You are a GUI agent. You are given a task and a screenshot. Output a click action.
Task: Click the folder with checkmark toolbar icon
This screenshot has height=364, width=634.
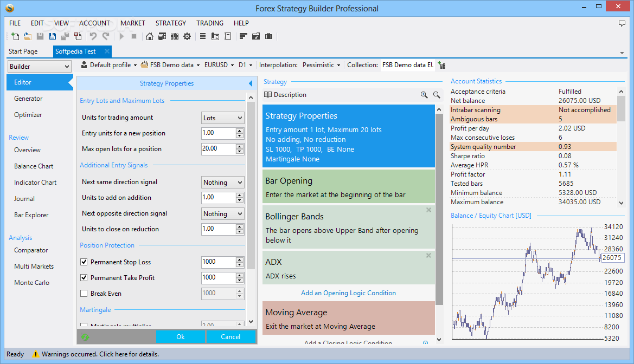(x=256, y=36)
